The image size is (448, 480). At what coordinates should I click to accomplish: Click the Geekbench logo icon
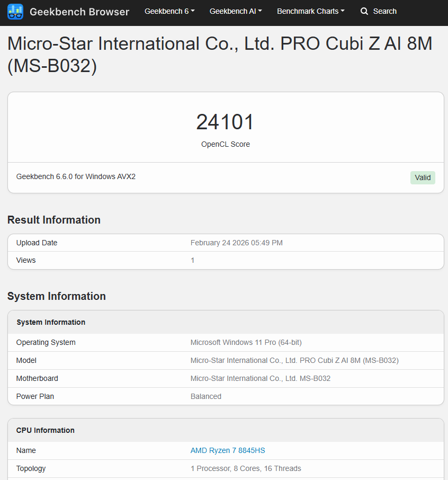click(x=15, y=12)
